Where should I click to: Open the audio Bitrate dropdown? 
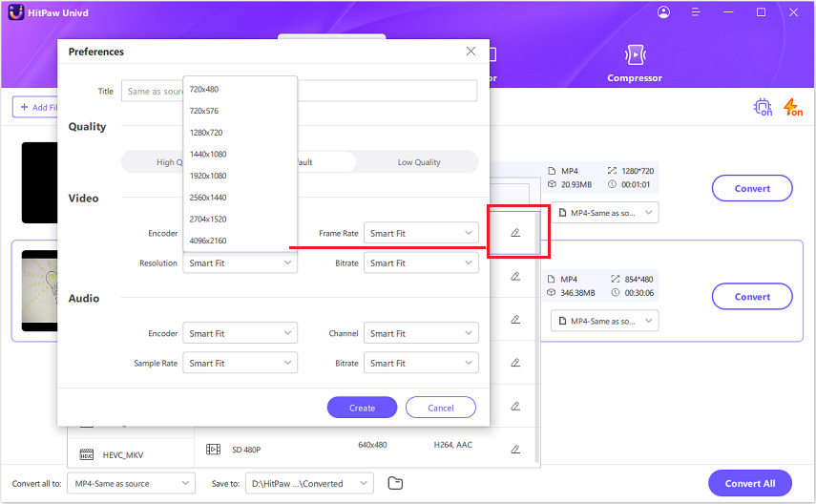click(x=421, y=363)
